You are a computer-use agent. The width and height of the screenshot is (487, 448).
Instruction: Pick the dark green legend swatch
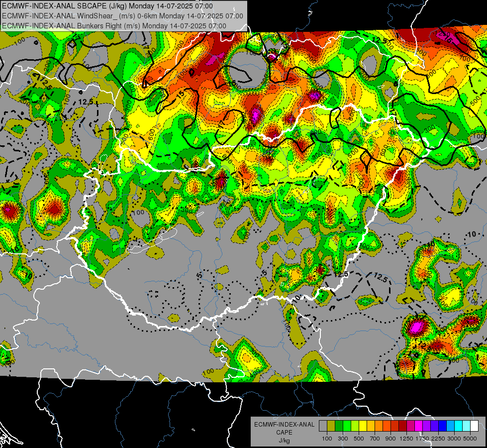click(x=339, y=426)
